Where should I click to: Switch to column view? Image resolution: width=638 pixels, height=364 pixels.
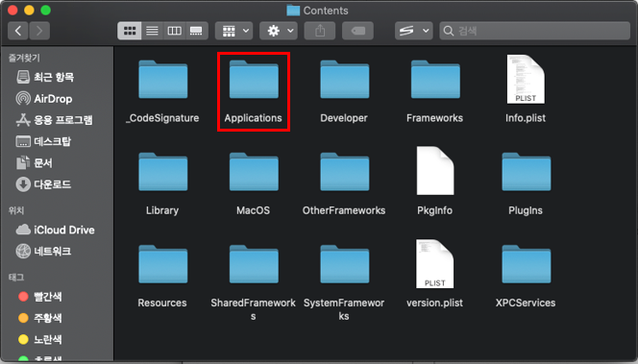(174, 31)
